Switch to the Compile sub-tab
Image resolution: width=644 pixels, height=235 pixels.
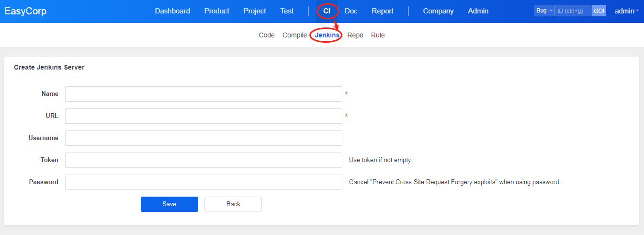[294, 35]
